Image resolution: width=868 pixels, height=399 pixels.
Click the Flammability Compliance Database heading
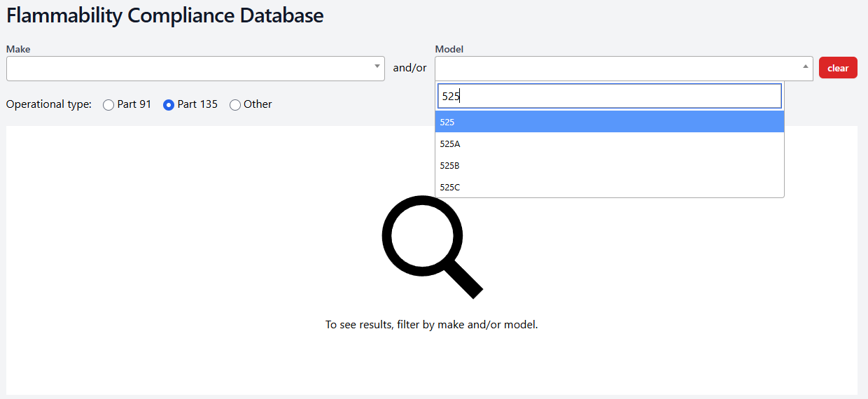pyautogui.click(x=165, y=15)
